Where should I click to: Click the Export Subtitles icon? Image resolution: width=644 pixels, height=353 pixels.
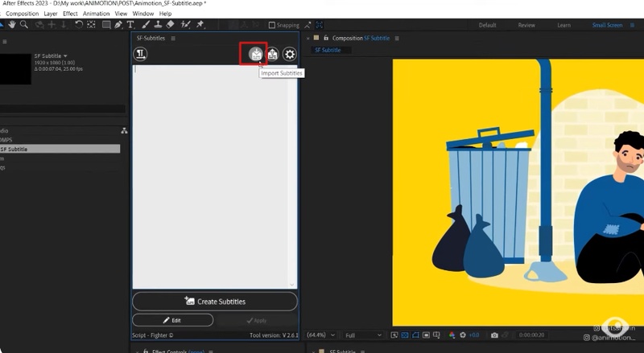click(273, 55)
